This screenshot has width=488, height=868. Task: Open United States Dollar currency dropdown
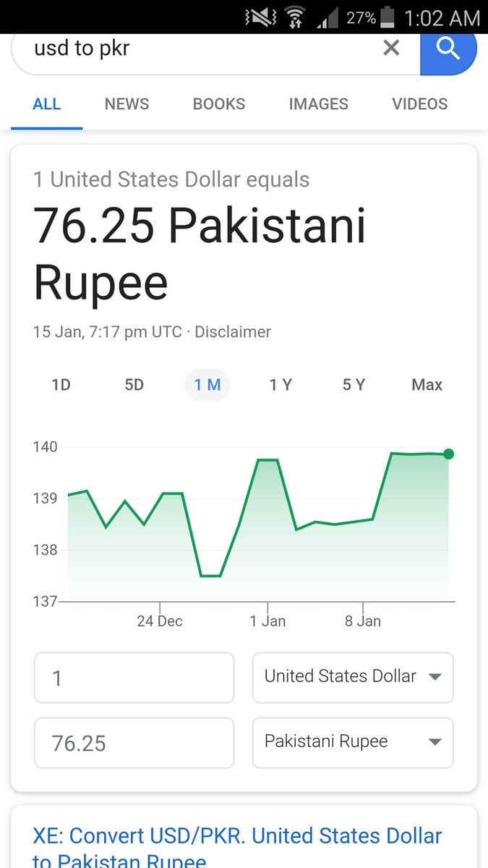tap(353, 677)
